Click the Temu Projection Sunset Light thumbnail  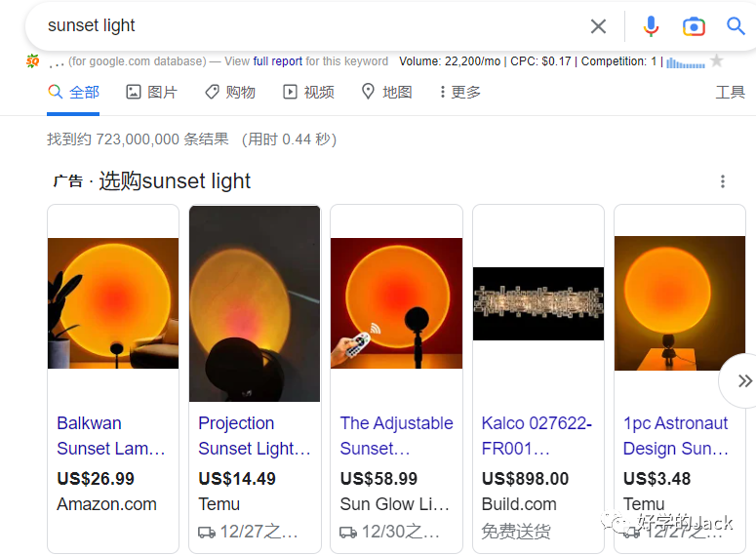pos(255,303)
